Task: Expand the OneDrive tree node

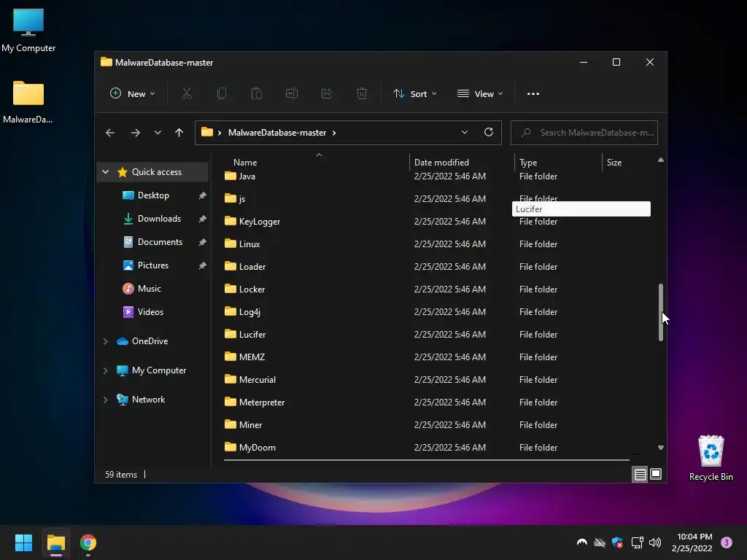Action: [105, 341]
